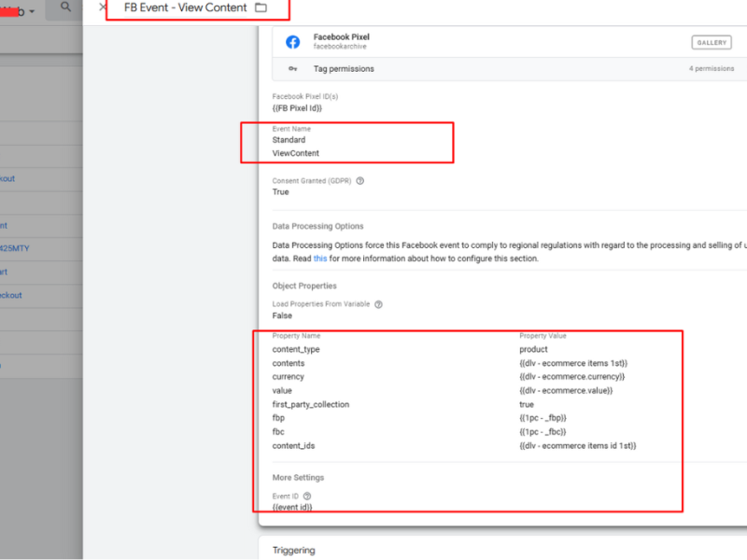Select the currency property name
Image resolution: width=747 pixels, height=560 pixels.
pyautogui.click(x=288, y=377)
